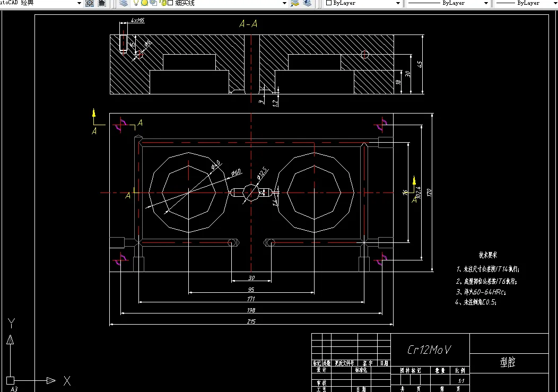This screenshot has width=558, height=392.
Task: Select the 细实线 layer name text
Action: (x=185, y=3)
